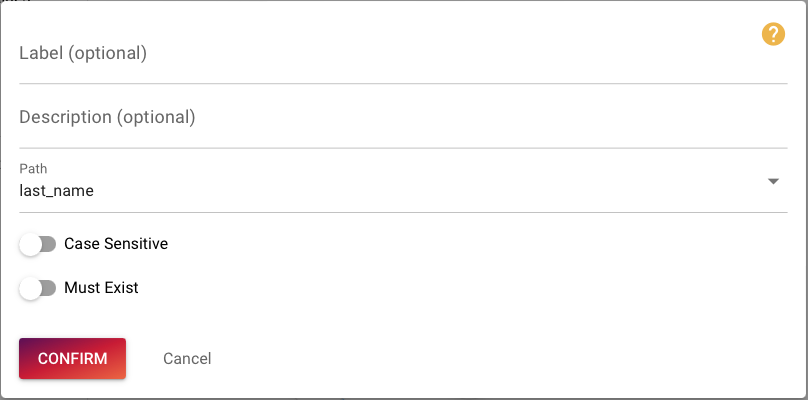Click the Case Sensitive switch knob
The width and height of the screenshot is (808, 400).
pyautogui.click(x=30, y=244)
